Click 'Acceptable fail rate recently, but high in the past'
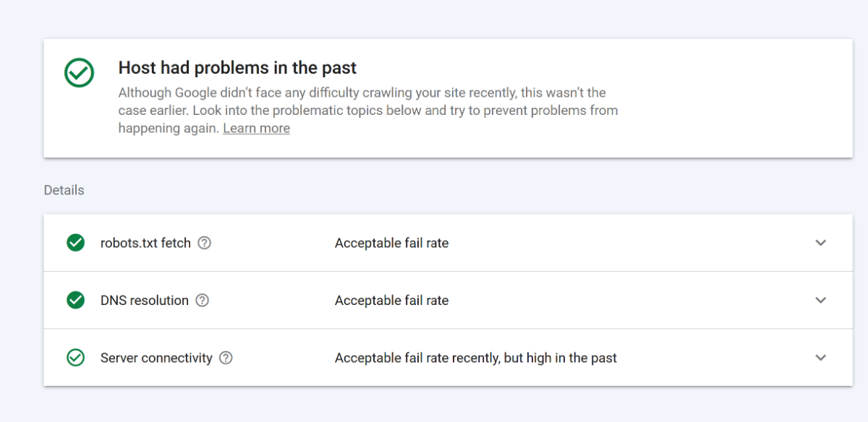This screenshot has width=868, height=422. (x=475, y=358)
